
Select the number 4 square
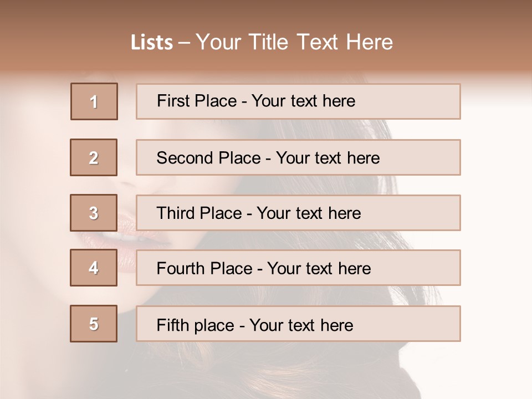click(94, 268)
